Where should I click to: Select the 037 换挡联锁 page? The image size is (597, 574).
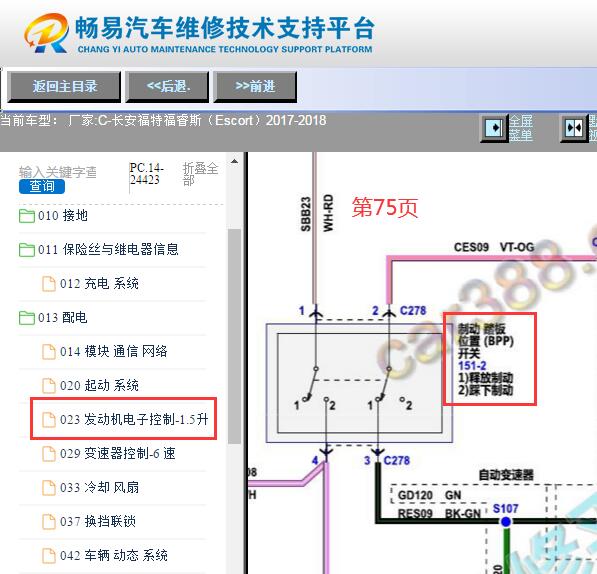pyautogui.click(x=98, y=521)
